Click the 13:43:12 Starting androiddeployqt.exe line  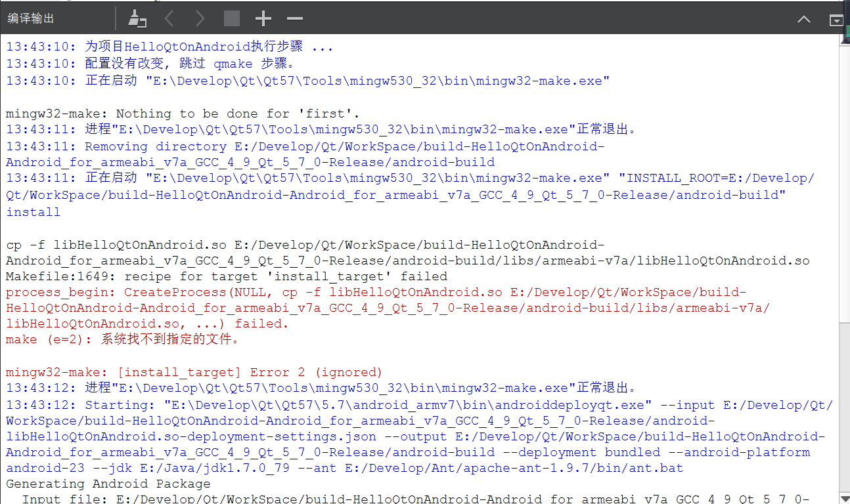pyautogui.click(x=420, y=405)
